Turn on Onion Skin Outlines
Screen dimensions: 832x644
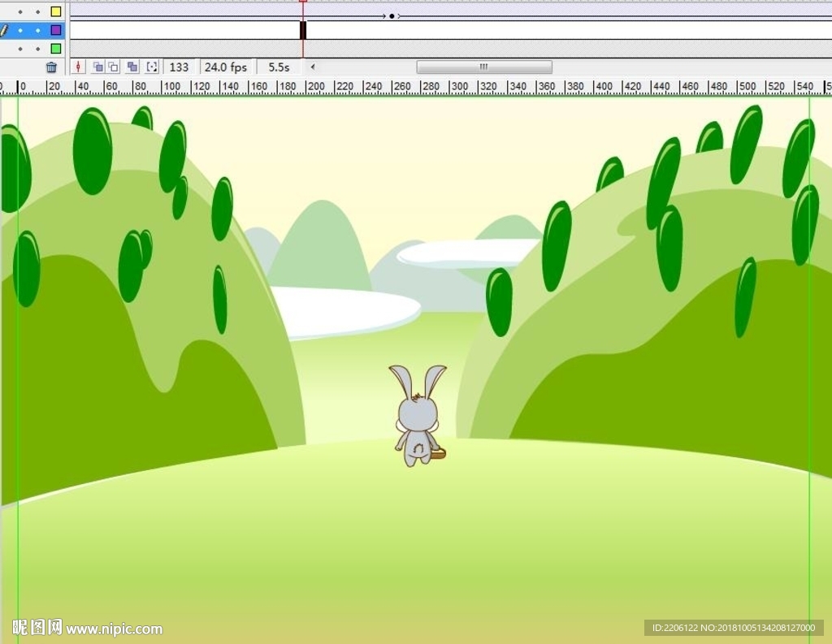click(114, 67)
